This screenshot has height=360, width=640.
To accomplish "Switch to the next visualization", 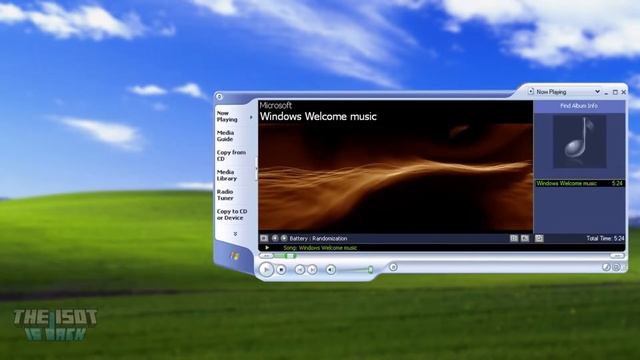I will pos(284,238).
